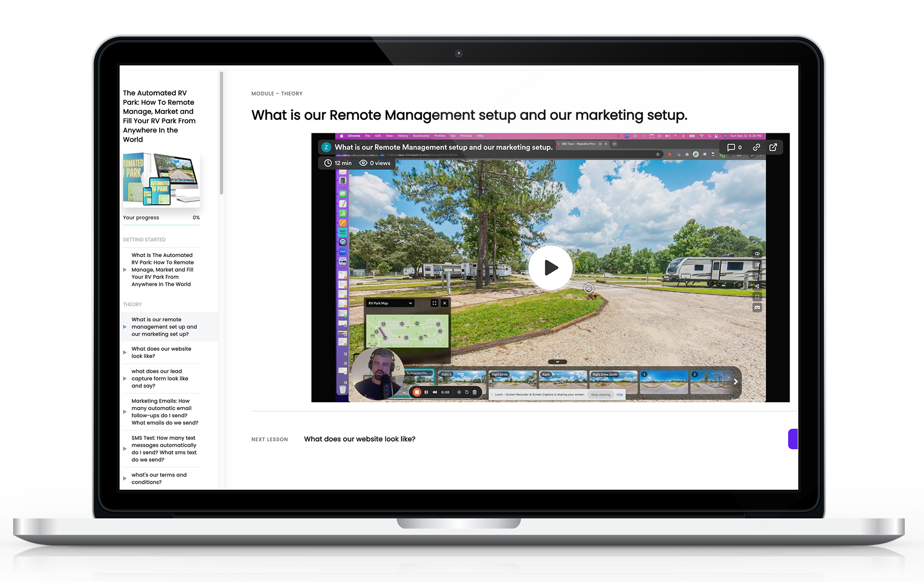924x582 pixels.
Task: Click the Hide link in sharing bar
Action: point(619,394)
